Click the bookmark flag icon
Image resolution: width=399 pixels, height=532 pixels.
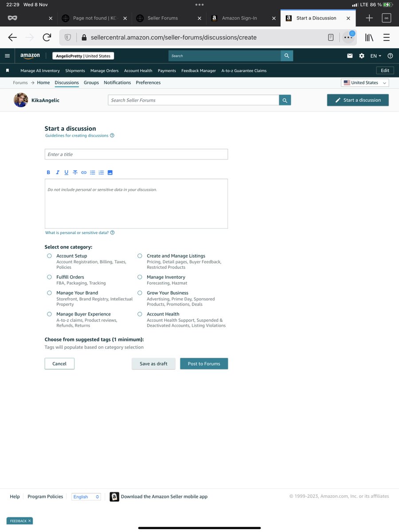(x=7, y=70)
